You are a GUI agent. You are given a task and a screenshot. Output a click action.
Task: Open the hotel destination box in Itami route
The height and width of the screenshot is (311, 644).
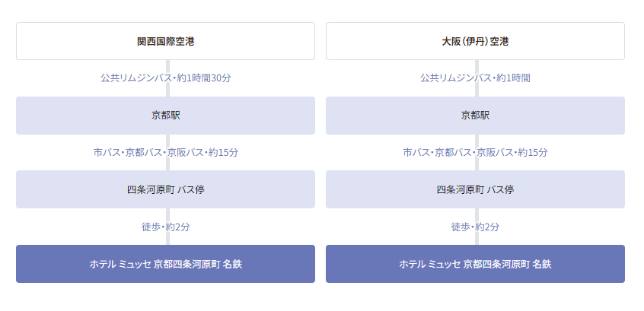click(x=475, y=264)
